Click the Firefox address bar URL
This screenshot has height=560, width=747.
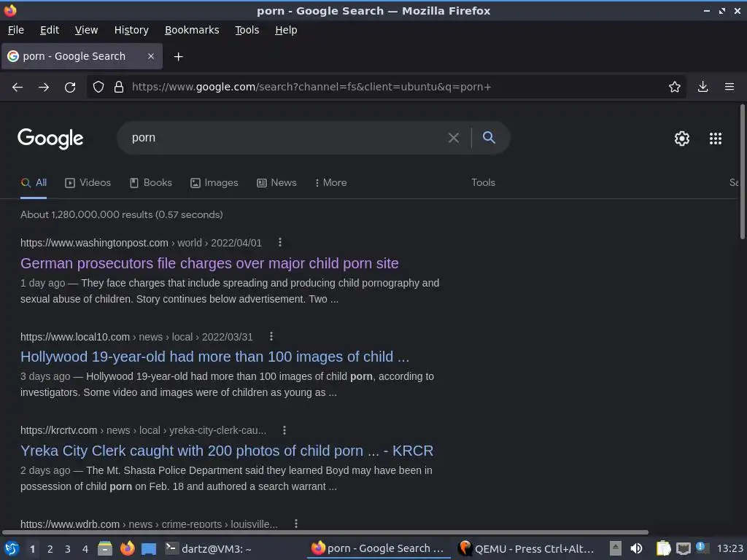[x=311, y=87]
